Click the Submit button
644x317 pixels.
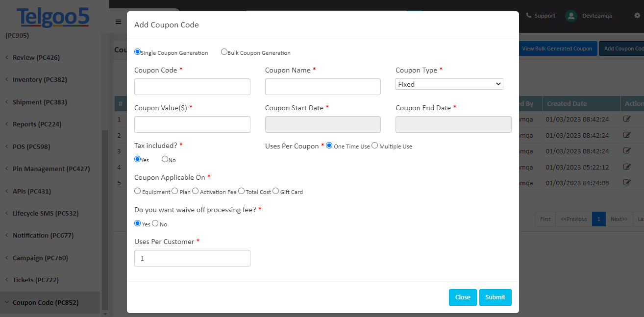click(x=495, y=297)
